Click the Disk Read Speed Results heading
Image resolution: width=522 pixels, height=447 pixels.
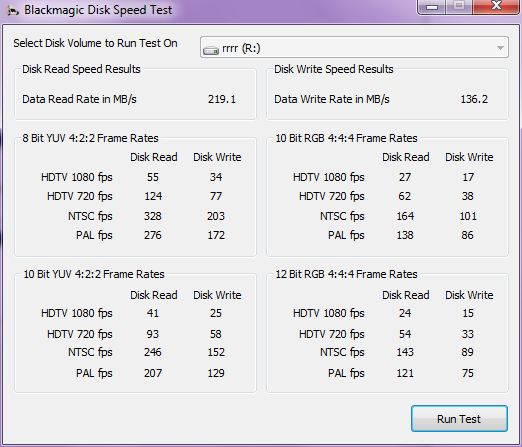click(81, 69)
